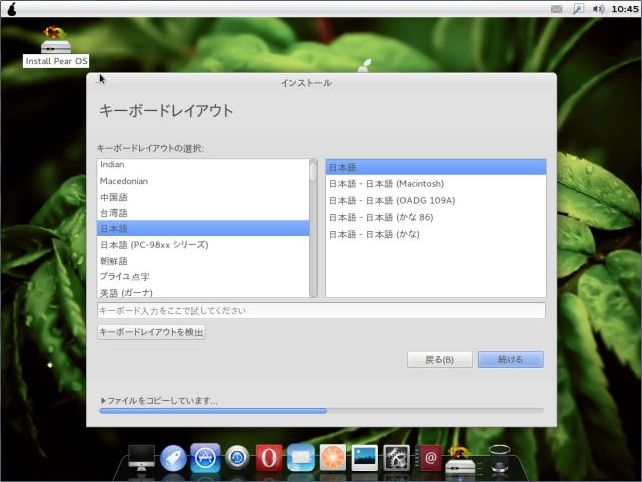Open the trash can in dock
Viewport: 642px width, 482px height.
click(500, 458)
